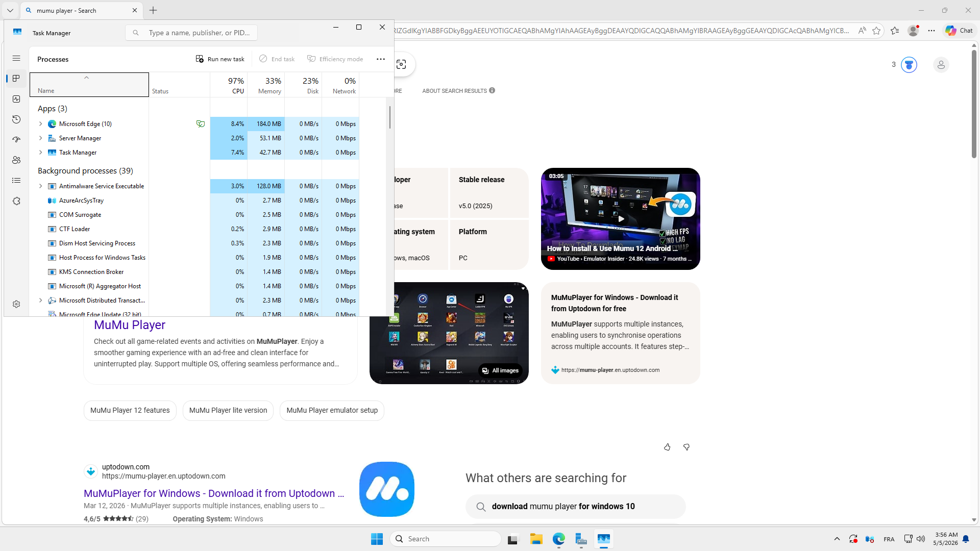Select CTF Loader process row
The image size is (980, 551).
[x=194, y=229]
